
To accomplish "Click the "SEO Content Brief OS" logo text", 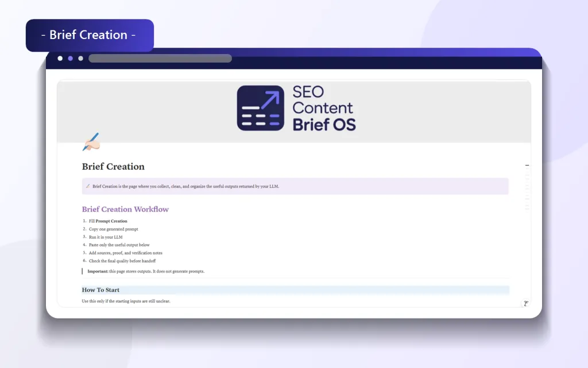I will coord(324,108).
